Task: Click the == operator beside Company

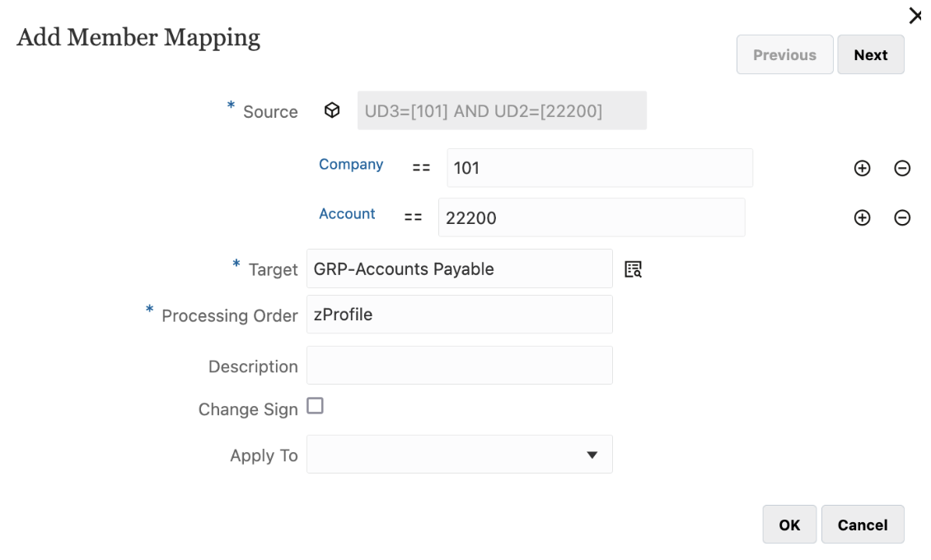Action: (421, 167)
